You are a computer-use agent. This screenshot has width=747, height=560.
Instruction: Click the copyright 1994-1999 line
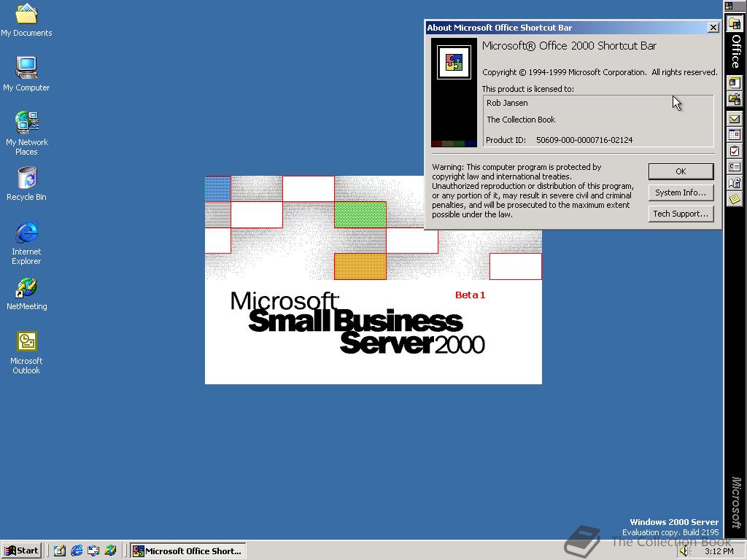(600, 72)
